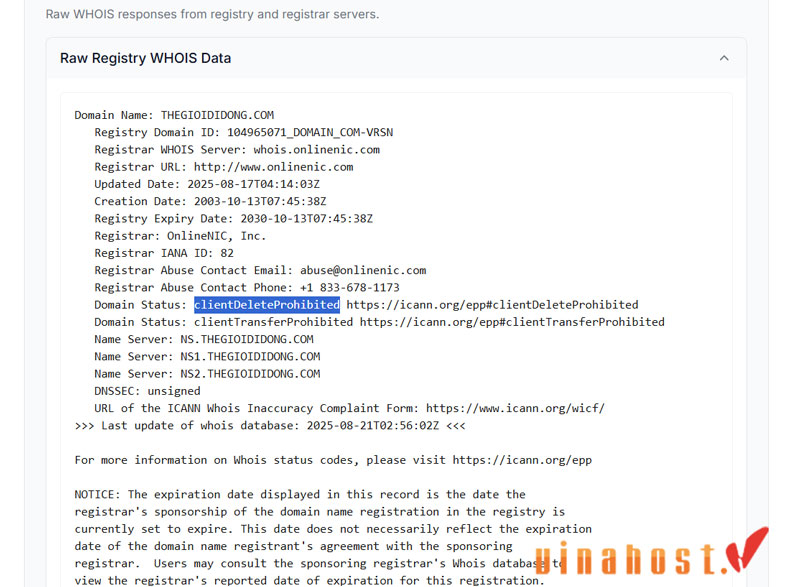Collapse the Raw Registry WHOIS Data section
This screenshot has width=800, height=587.
click(x=723, y=58)
